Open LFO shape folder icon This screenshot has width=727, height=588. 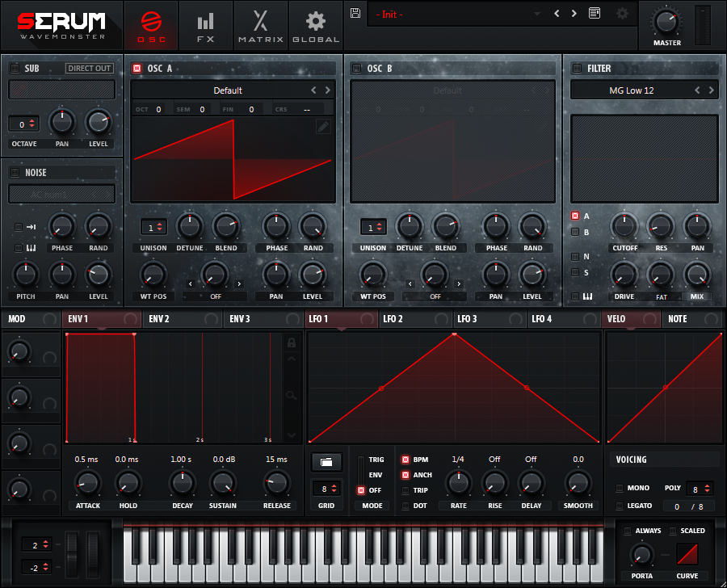pyautogui.click(x=326, y=462)
